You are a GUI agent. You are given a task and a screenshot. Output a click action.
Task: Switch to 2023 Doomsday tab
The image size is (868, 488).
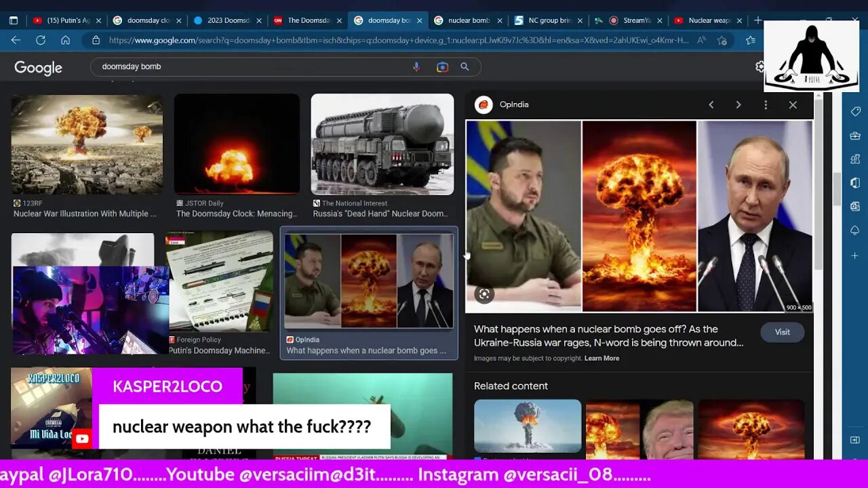226,20
